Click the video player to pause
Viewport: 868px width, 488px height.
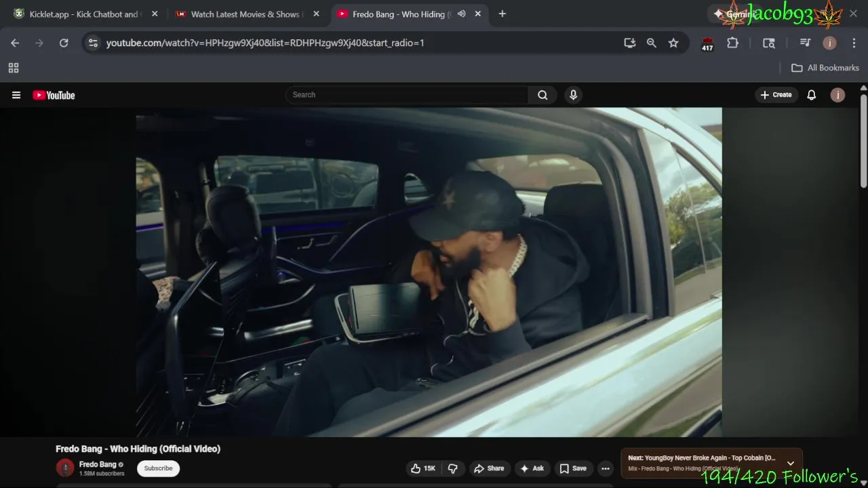429,272
